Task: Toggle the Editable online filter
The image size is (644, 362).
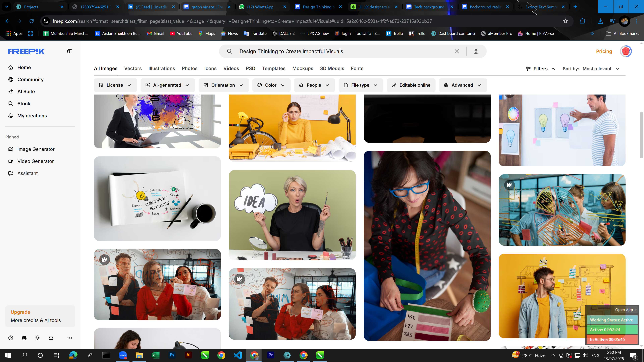Action: (x=411, y=85)
